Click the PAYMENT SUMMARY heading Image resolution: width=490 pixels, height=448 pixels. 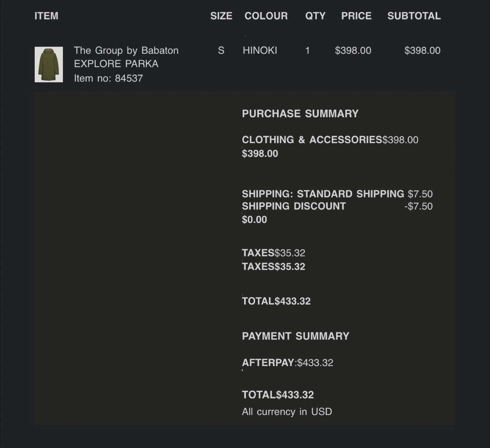pos(295,336)
